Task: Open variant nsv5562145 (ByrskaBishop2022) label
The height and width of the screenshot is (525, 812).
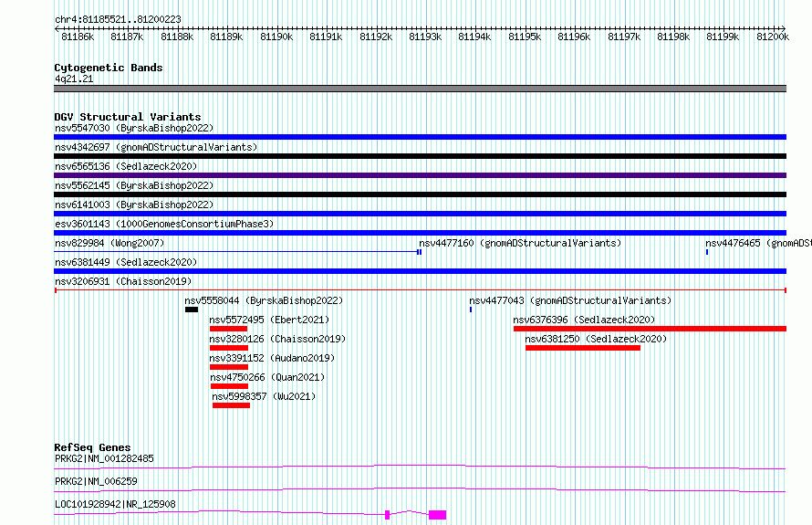Action: [x=134, y=185]
